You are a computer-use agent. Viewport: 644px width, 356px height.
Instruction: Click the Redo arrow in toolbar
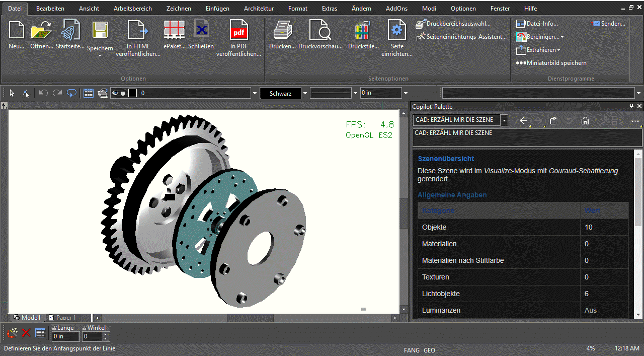(x=57, y=93)
